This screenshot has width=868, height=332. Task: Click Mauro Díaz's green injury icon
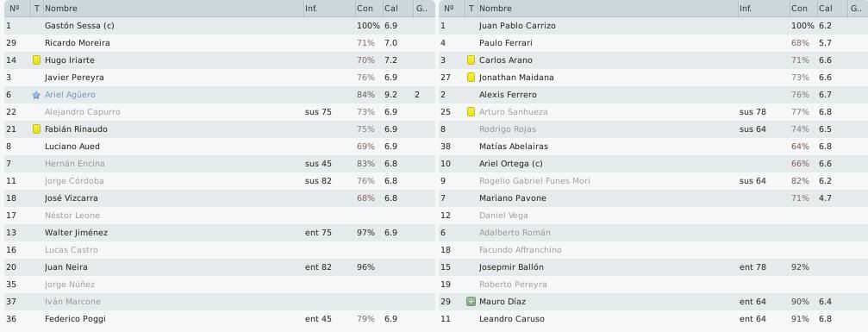[471, 302]
